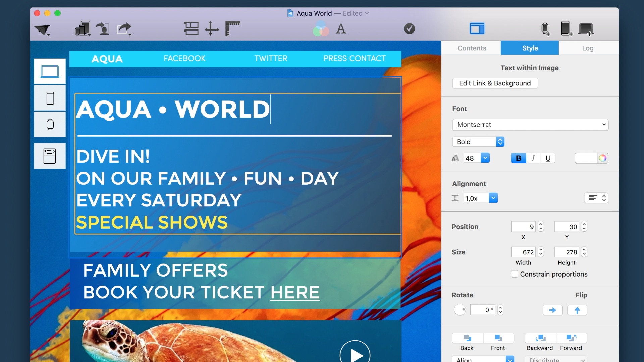Toggle the ruler tool icon
The width and height of the screenshot is (644, 362).
pos(233,28)
